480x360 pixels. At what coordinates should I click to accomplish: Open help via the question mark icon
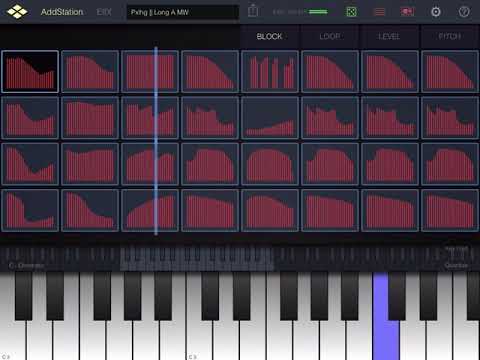click(x=464, y=12)
